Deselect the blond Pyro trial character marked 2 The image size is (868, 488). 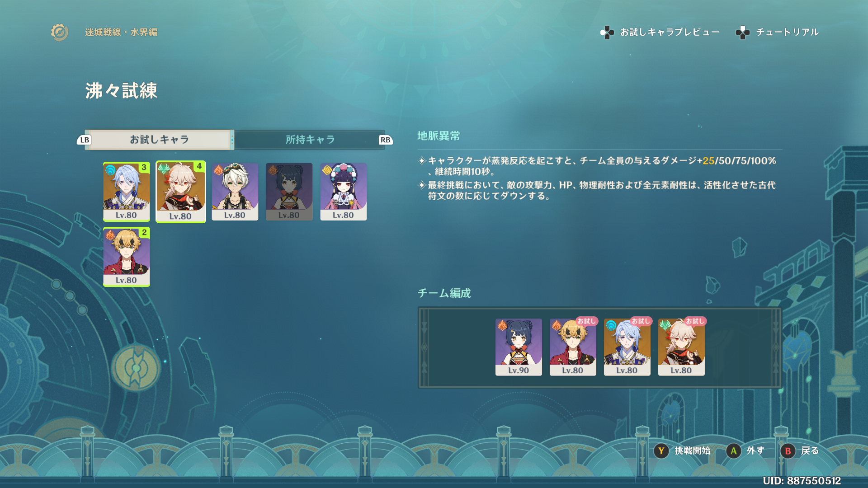click(x=127, y=257)
